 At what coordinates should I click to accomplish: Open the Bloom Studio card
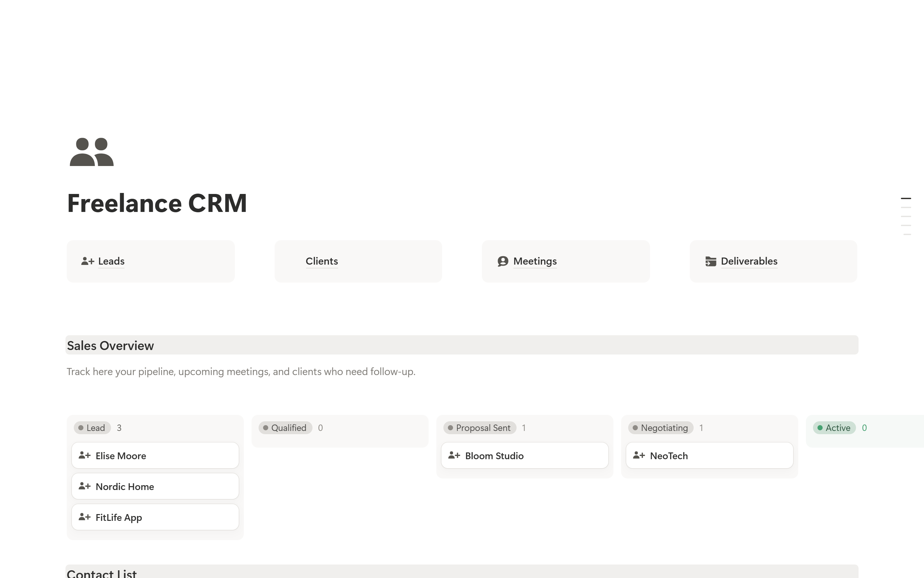525,455
